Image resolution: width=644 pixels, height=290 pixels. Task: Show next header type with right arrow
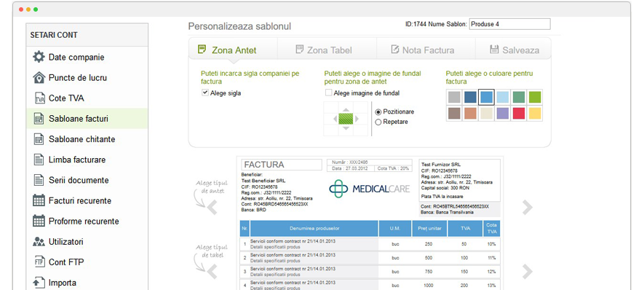coord(528,208)
